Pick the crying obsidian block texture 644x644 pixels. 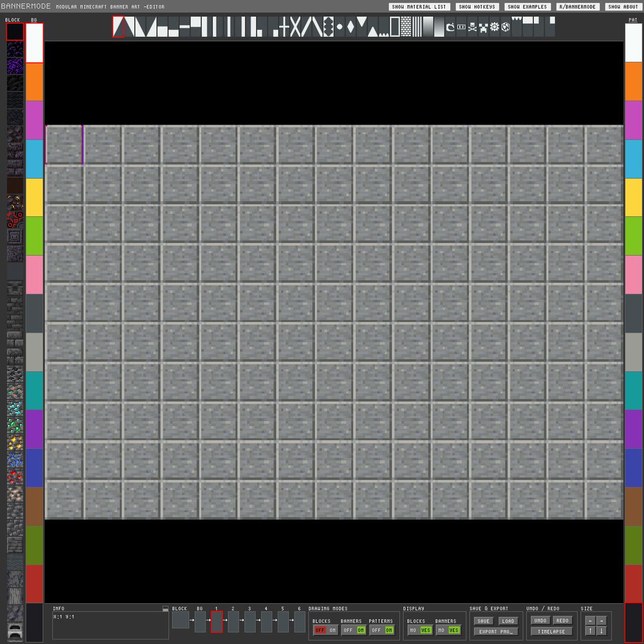(15, 66)
